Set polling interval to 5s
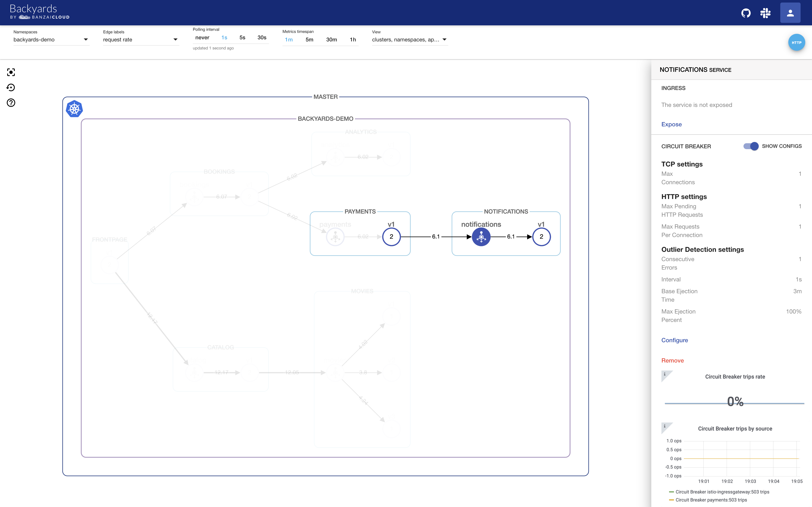Screen dimensions: 812x507 point(242,38)
